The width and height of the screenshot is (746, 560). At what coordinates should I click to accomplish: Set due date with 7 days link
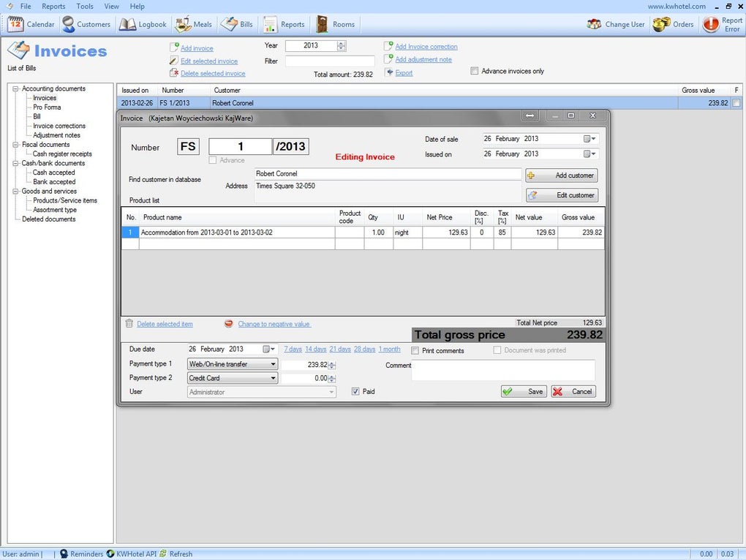(x=293, y=349)
